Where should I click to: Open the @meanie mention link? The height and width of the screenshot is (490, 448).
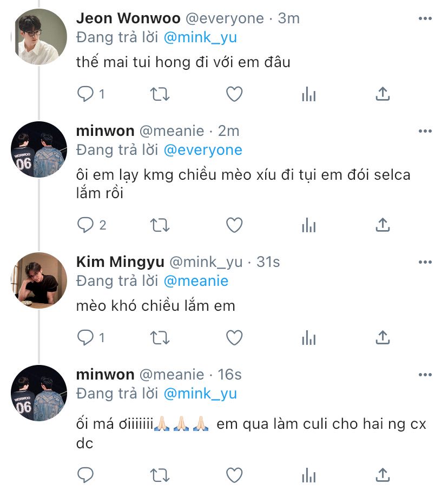[x=195, y=281]
